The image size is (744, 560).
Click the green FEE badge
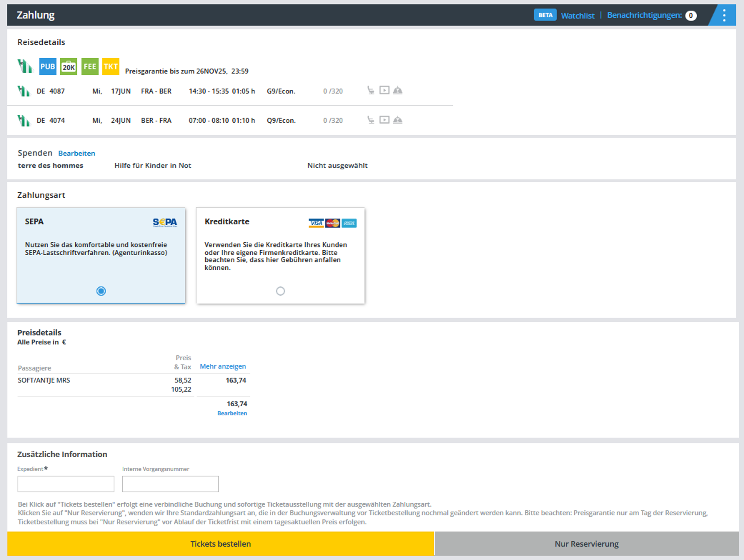(x=90, y=67)
